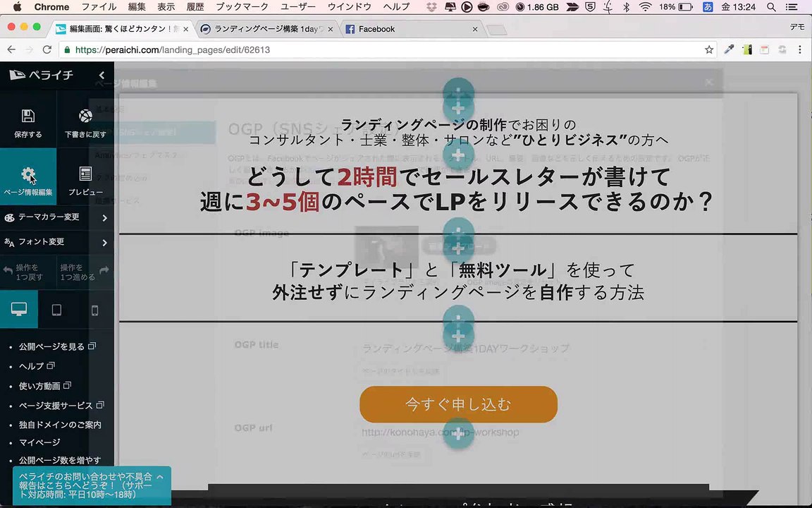Click the text 外注せずにランディングページを自作する方法
This screenshot has height=508, width=812.
(458, 293)
